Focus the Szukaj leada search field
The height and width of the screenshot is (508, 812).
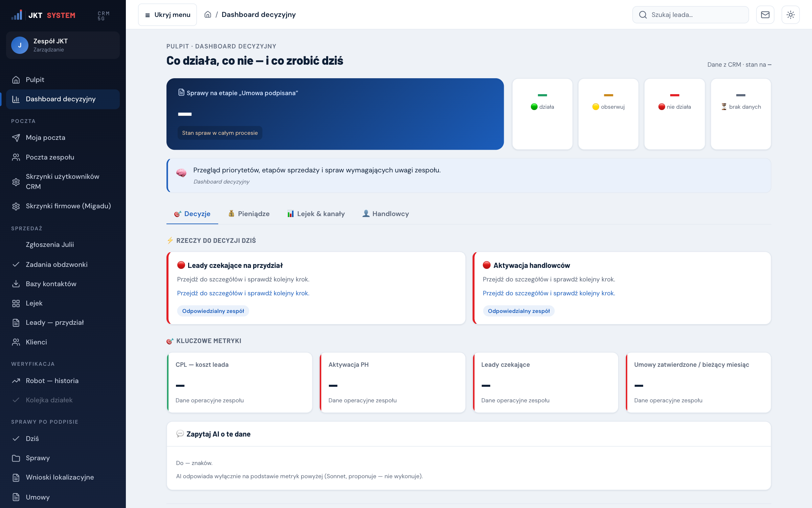(x=691, y=15)
